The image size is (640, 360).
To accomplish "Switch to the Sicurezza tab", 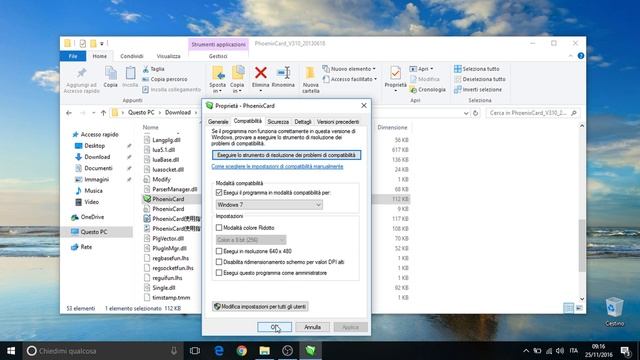I will [x=278, y=122].
